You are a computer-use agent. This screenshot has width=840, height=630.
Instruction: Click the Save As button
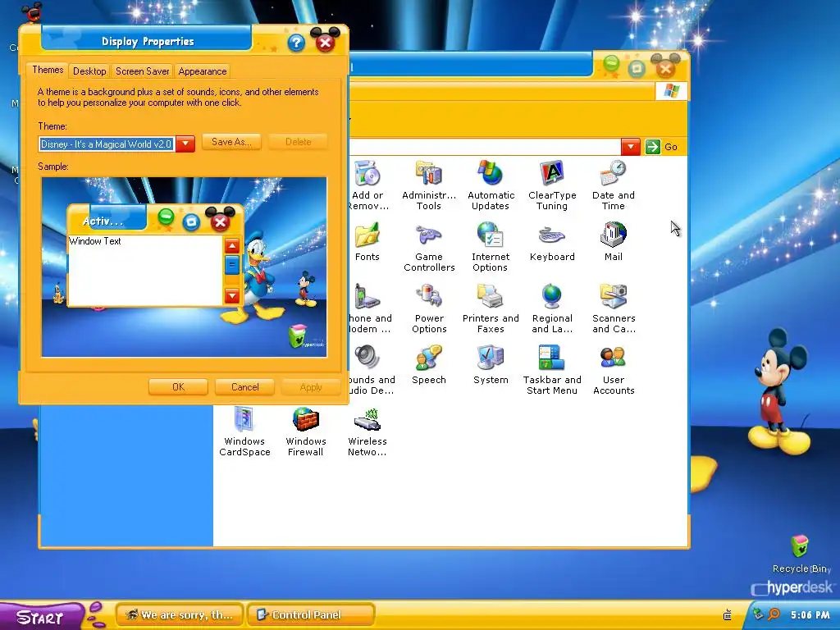point(231,142)
